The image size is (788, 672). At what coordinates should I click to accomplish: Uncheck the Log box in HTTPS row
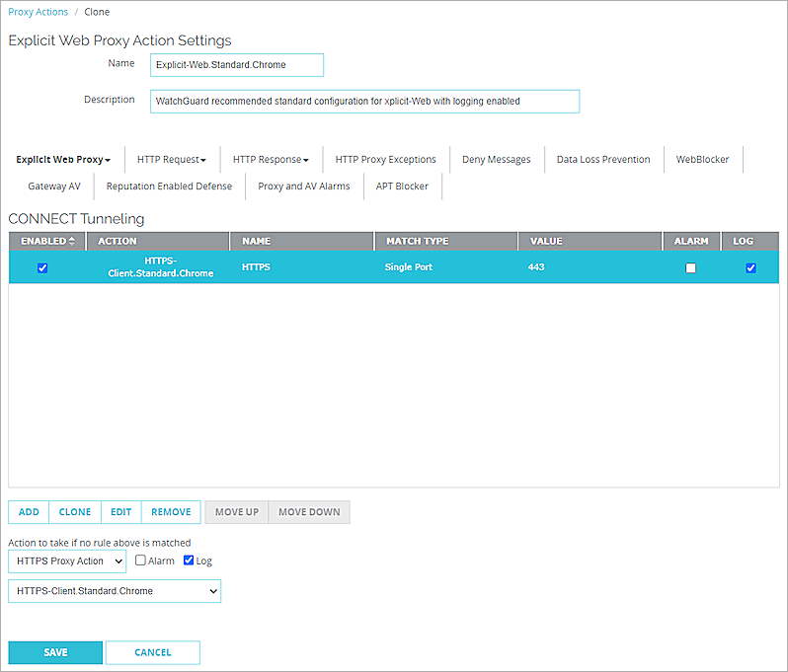[750, 267]
